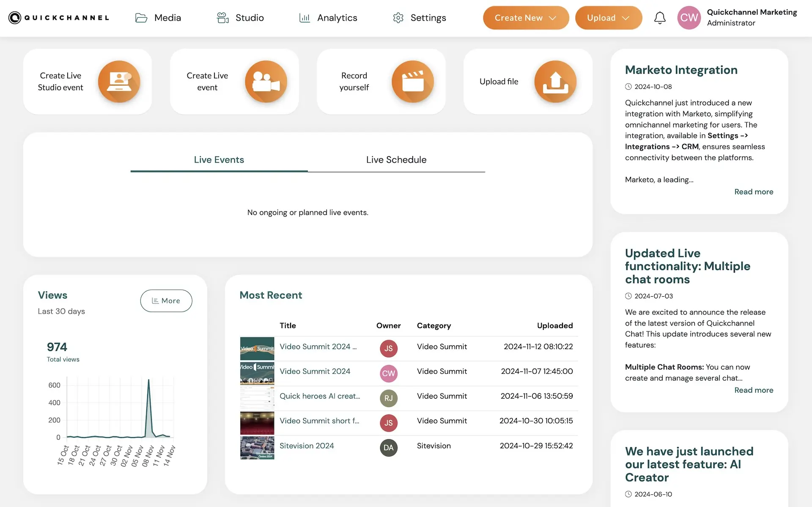812x507 pixels.
Task: Read more about Marketo Integration
Action: point(754,192)
